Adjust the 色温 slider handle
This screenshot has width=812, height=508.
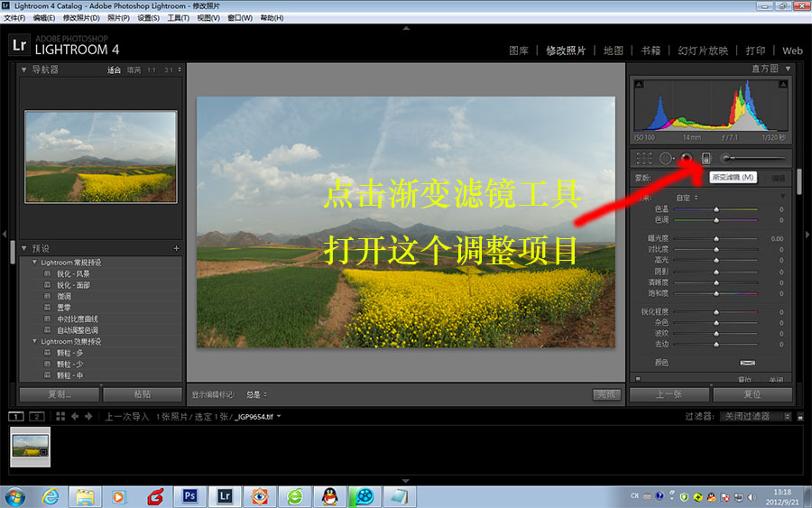tap(716, 209)
